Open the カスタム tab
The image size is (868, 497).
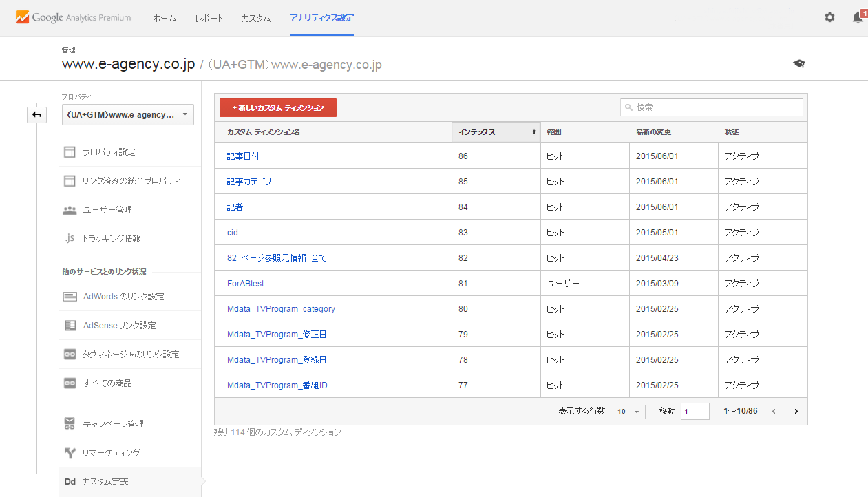pyautogui.click(x=256, y=18)
